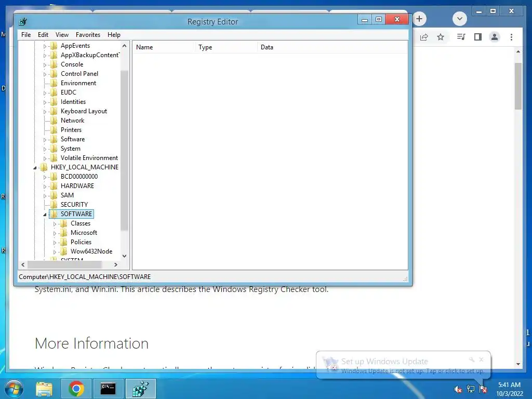
Task: Expand the Console key
Action: coord(45,65)
